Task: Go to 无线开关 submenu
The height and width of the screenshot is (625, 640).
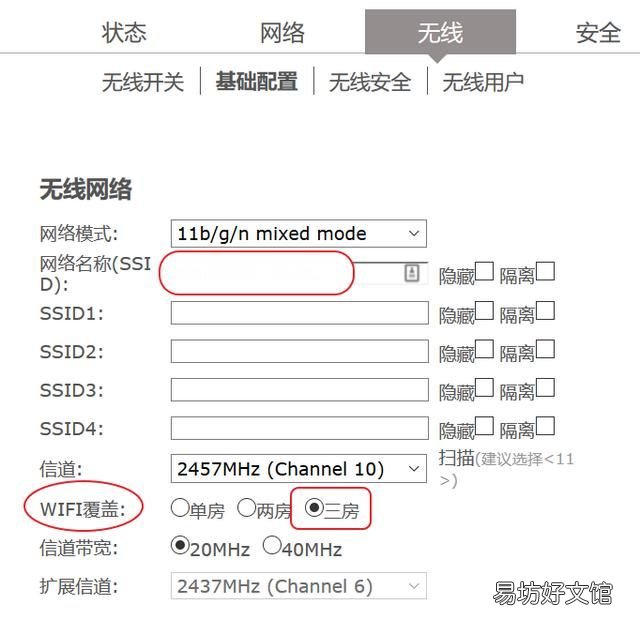Action: point(143,82)
